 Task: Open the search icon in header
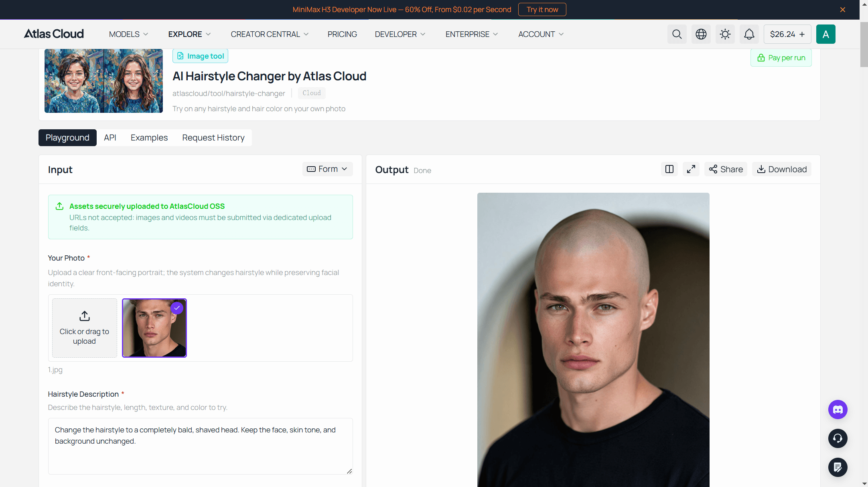click(677, 34)
